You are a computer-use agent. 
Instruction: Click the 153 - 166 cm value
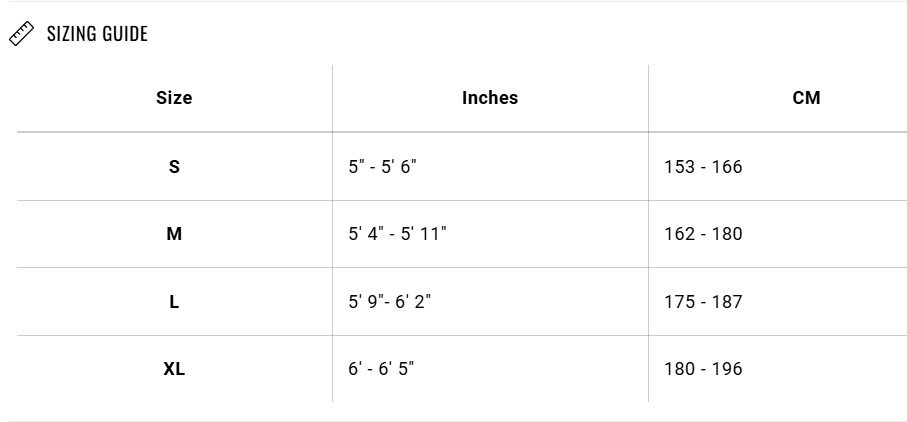click(703, 166)
